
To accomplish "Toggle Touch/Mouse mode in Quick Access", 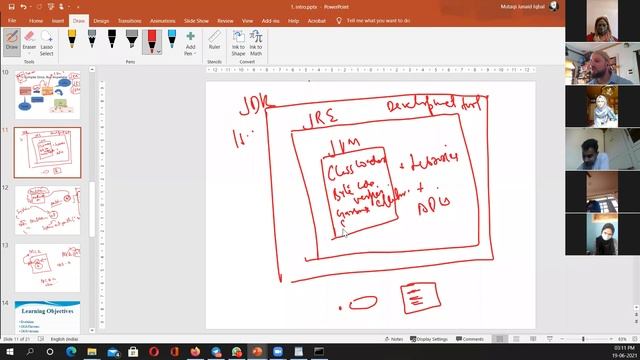I will (x=61, y=7).
